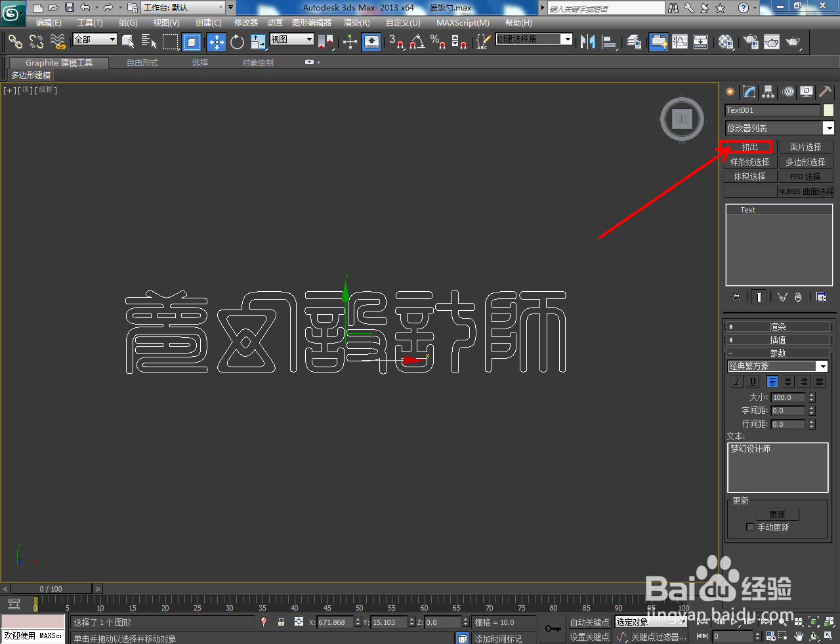Open the 编辑(E) menu

[x=49, y=23]
